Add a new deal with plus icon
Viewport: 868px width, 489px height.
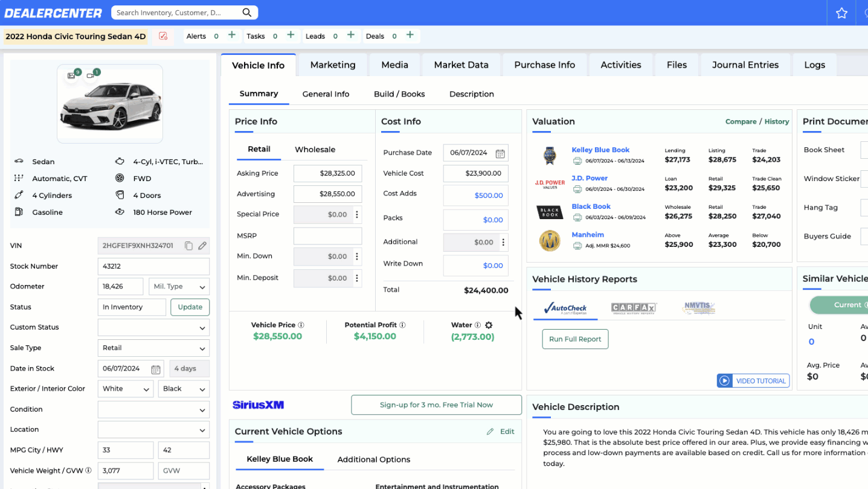[410, 36]
